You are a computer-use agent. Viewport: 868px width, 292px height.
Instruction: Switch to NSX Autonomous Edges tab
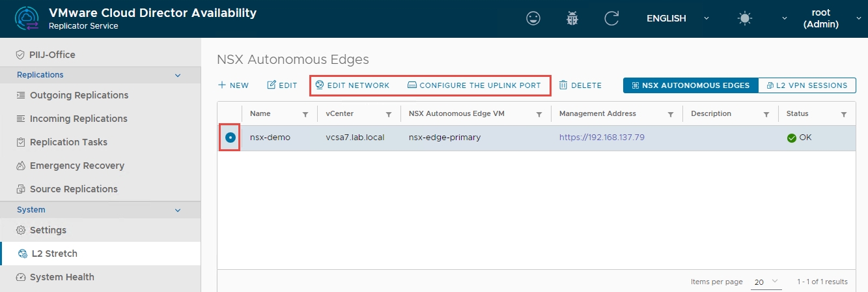(x=690, y=85)
